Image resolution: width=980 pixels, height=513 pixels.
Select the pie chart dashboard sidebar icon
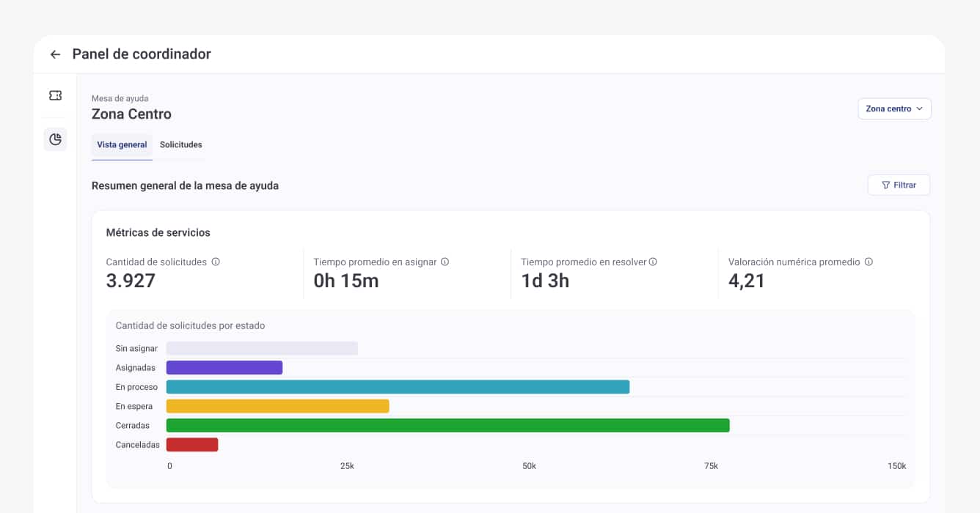coord(55,139)
